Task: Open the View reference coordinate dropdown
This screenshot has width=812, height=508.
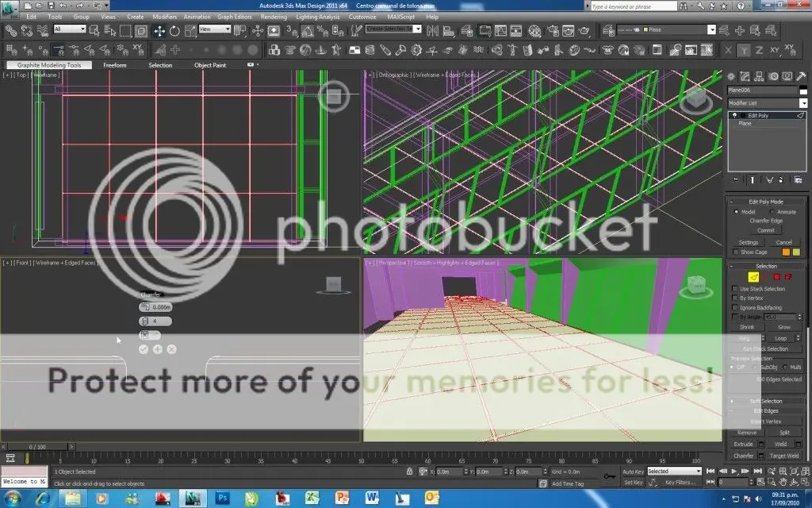Action: (215, 29)
